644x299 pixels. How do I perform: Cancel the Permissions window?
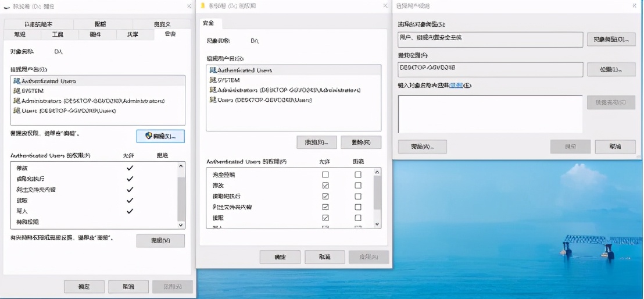[x=324, y=257]
